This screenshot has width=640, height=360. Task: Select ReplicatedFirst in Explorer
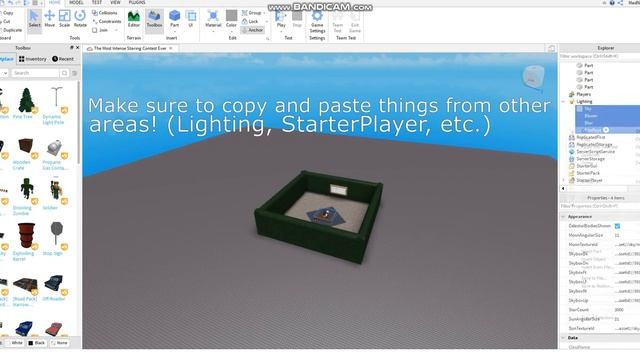[591, 137]
